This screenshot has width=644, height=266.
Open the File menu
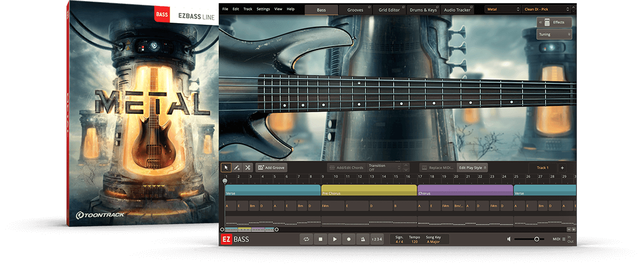pyautogui.click(x=225, y=9)
